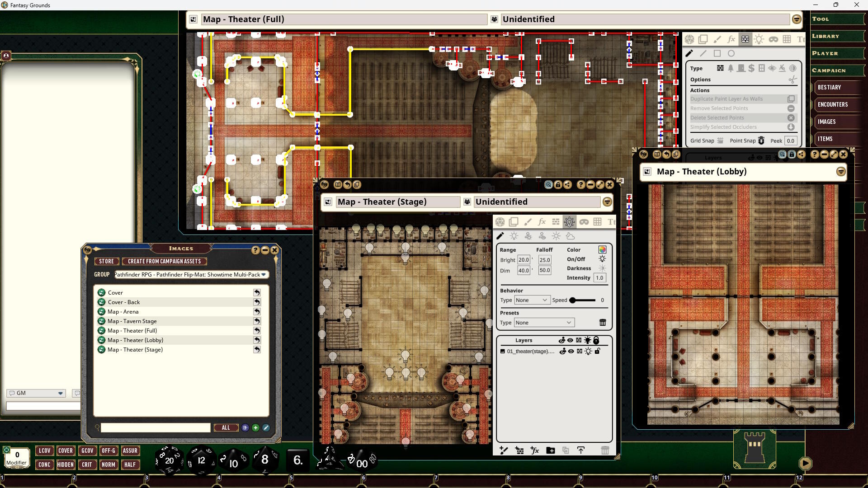The image size is (868, 488).
Task: Open the mask toolbar icon in Theater (Stage)
Action: pyautogui.click(x=584, y=222)
